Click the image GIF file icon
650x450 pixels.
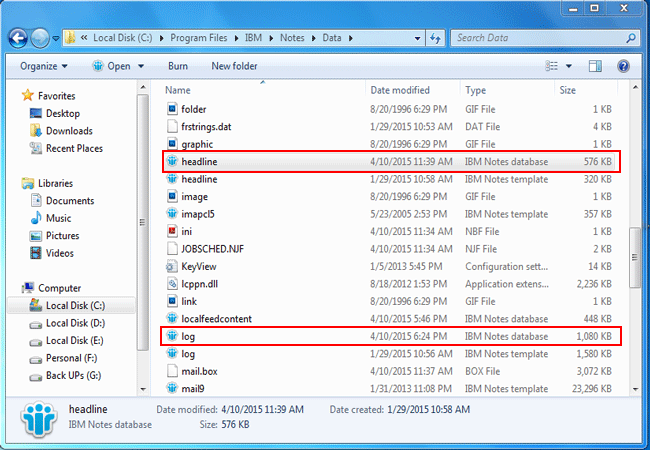click(x=172, y=196)
